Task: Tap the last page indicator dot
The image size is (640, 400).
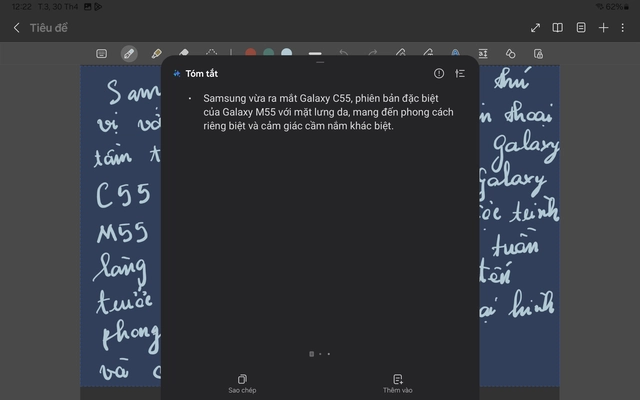Action: (x=329, y=354)
